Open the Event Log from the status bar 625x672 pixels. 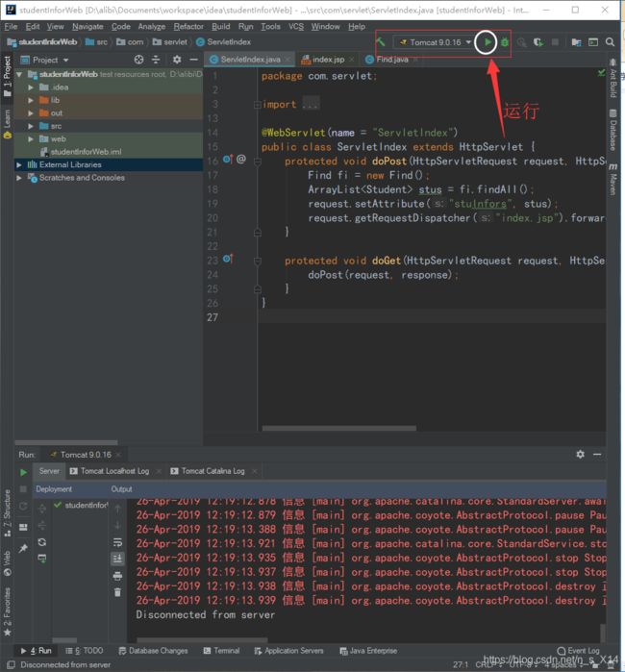pyautogui.click(x=578, y=651)
